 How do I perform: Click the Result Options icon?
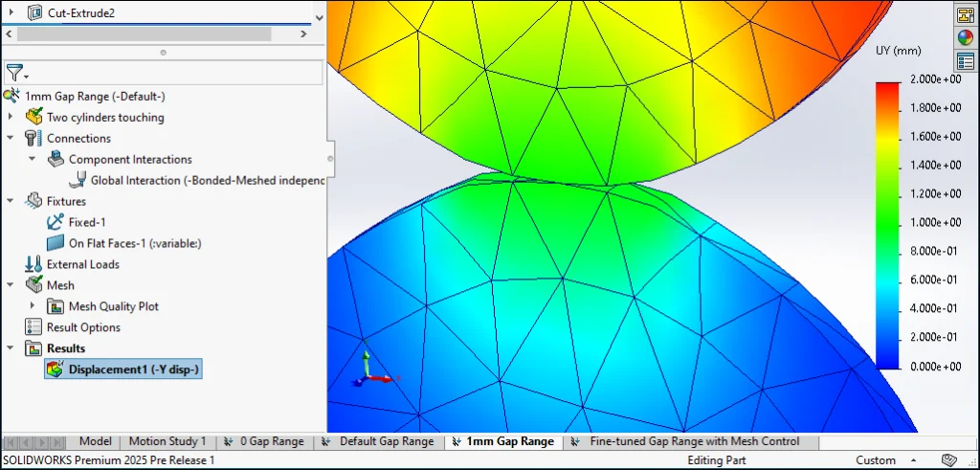point(33,327)
